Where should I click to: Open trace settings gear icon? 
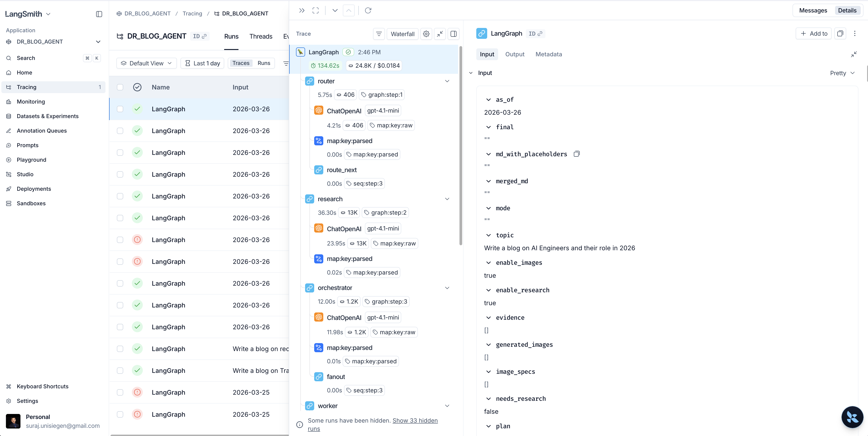tap(426, 34)
